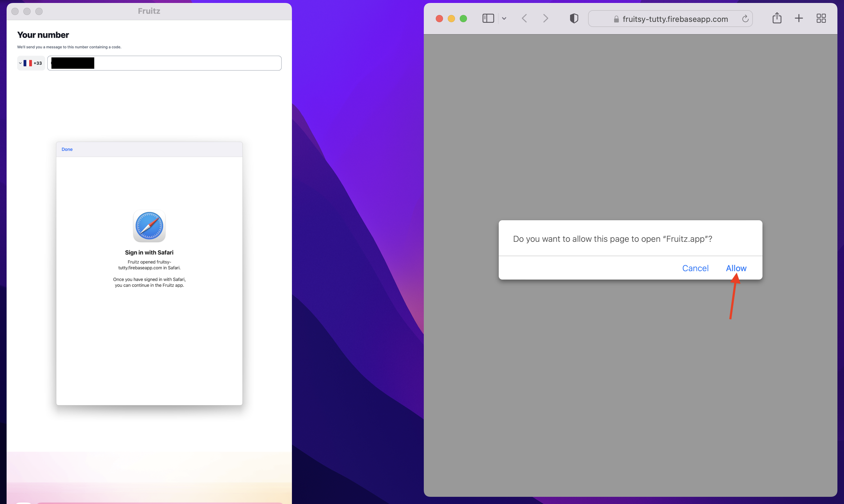This screenshot has height=504, width=844.
Task: Reload the page with refresh icon
Action: click(745, 19)
